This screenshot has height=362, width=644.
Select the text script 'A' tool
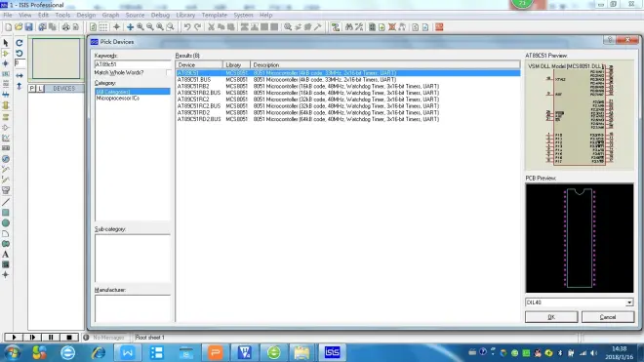click(5, 255)
